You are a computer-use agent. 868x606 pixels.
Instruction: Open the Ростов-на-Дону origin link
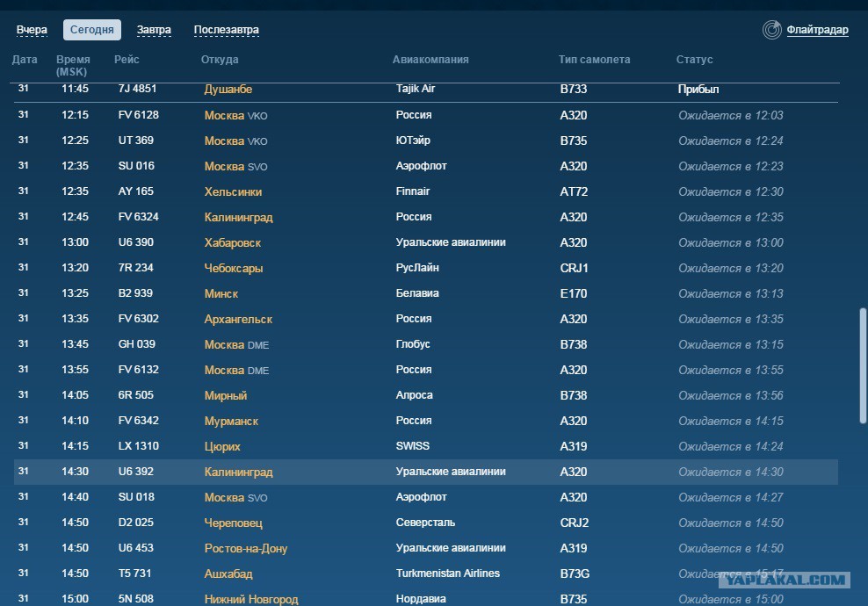tap(246, 548)
